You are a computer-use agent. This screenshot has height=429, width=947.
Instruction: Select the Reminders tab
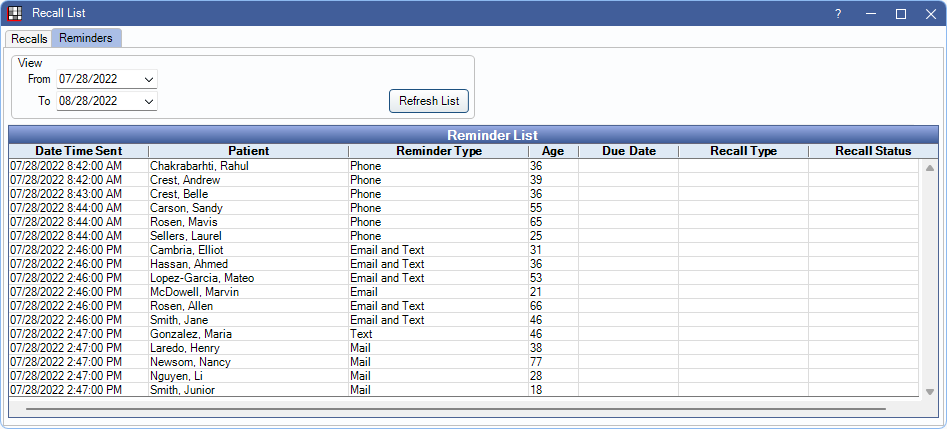coord(86,38)
